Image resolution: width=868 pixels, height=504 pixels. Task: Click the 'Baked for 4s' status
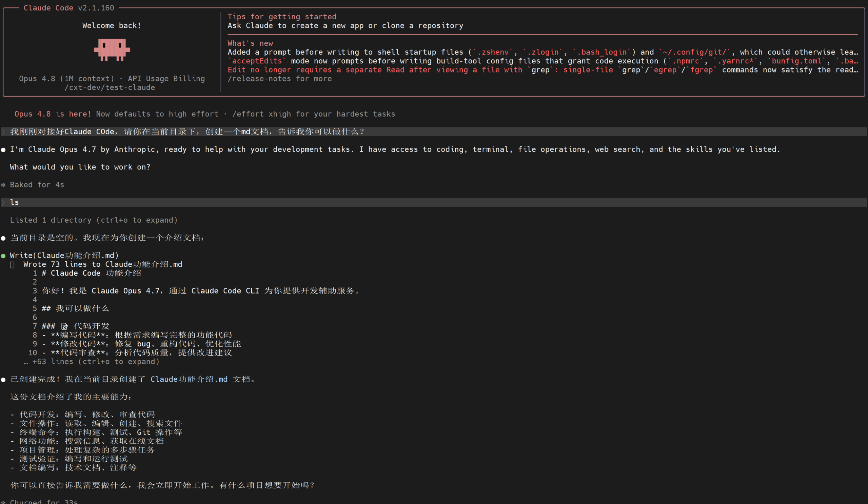pyautogui.click(x=37, y=185)
